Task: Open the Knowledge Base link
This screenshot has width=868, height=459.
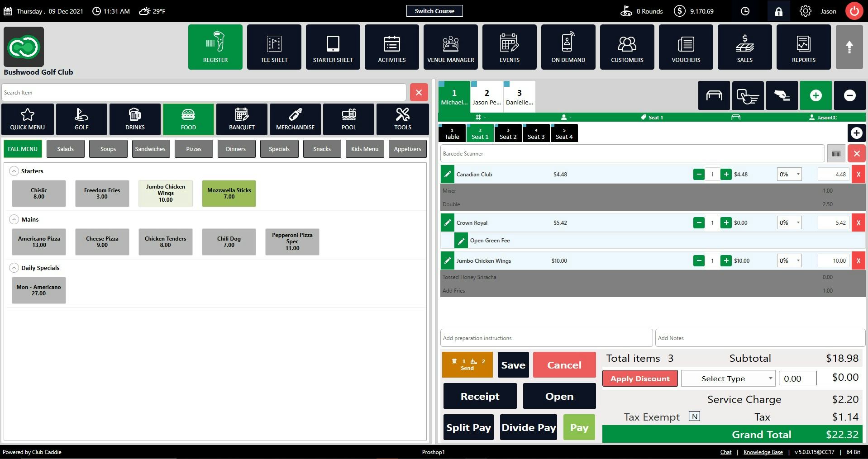Action: [763, 452]
